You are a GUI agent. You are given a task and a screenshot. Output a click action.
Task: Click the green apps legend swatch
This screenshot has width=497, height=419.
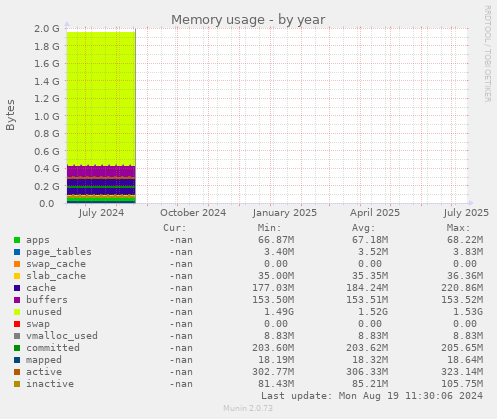click(x=17, y=240)
